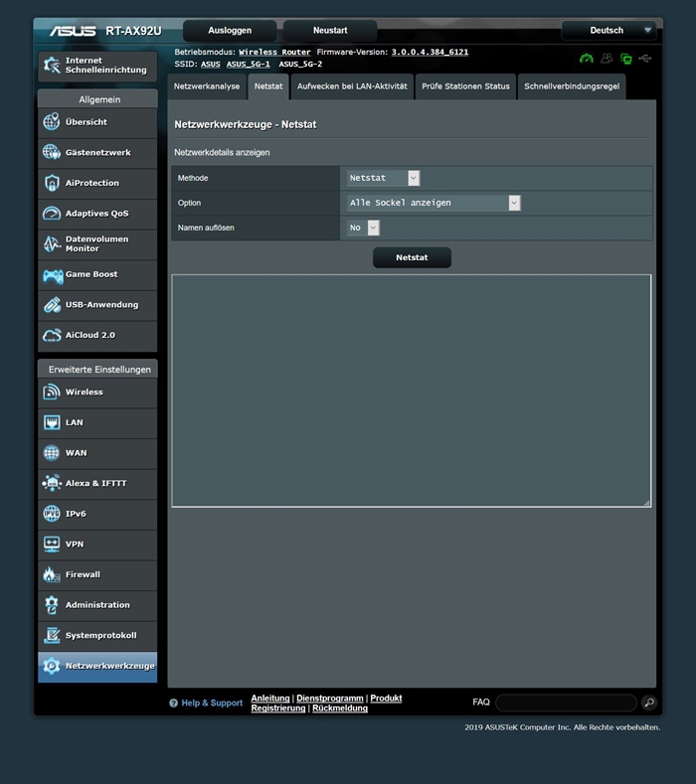Viewport: 696px width, 784px height.
Task: Select the Firewall flame icon
Action: [52, 574]
